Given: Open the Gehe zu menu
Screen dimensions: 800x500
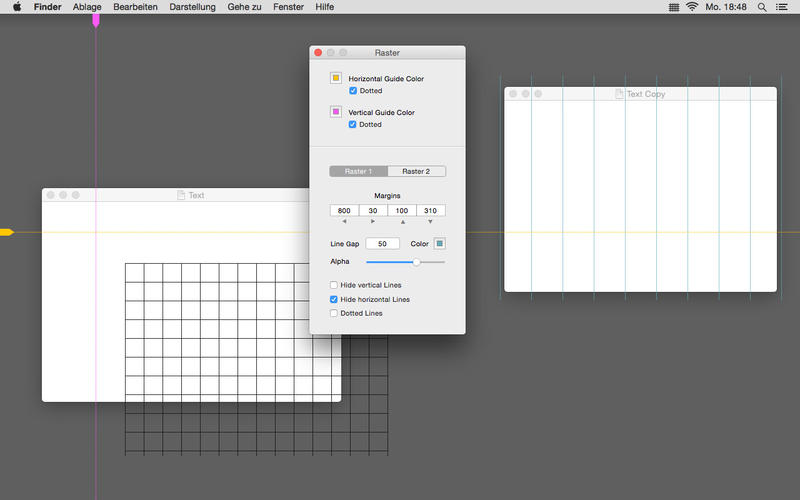Looking at the screenshot, I should tap(244, 7).
